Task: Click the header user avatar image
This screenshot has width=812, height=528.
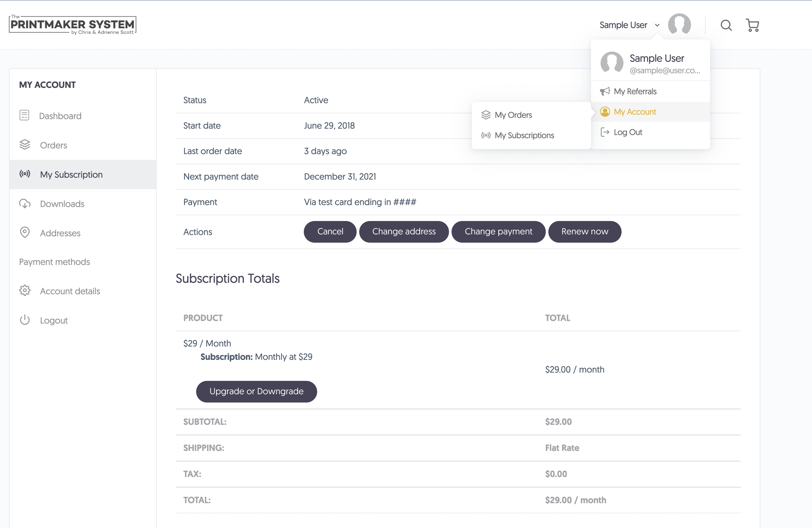Action: (679, 25)
